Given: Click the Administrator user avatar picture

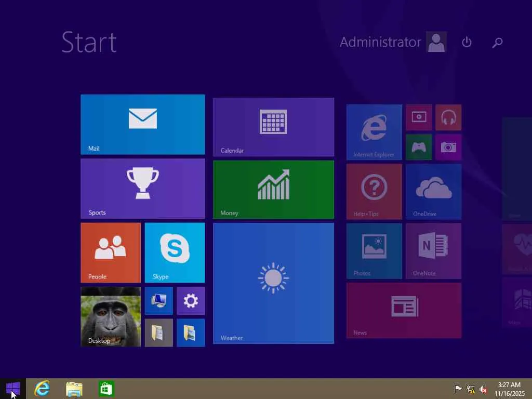Looking at the screenshot, I should pos(436,42).
